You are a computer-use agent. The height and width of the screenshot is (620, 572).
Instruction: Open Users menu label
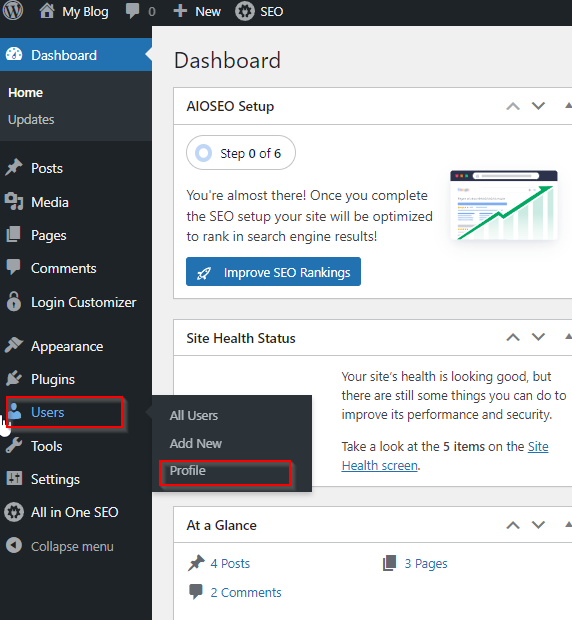coord(47,412)
